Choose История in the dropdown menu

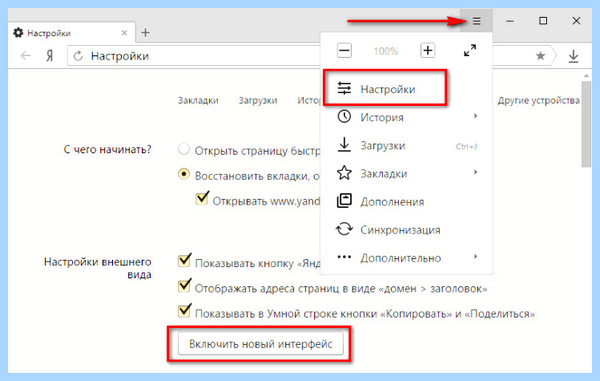point(406,117)
